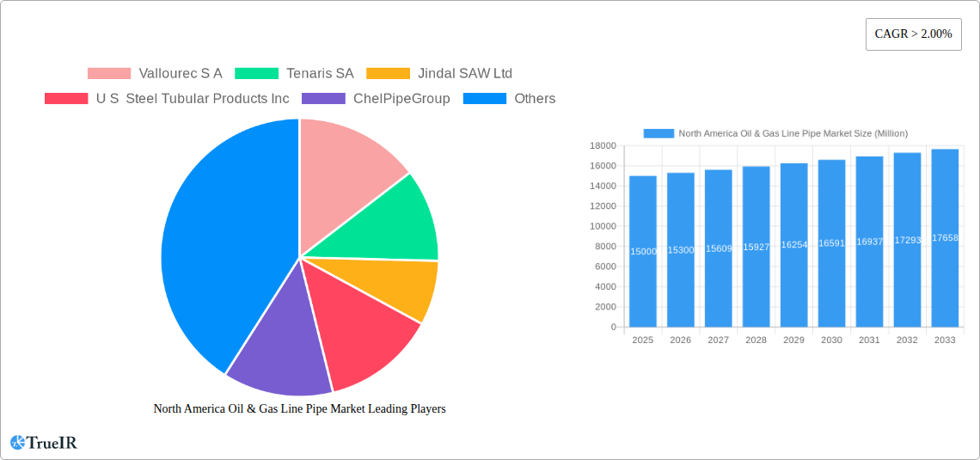The height and width of the screenshot is (460, 980).
Task: Click the 2027 bar labeled 15609
Action: click(718, 248)
